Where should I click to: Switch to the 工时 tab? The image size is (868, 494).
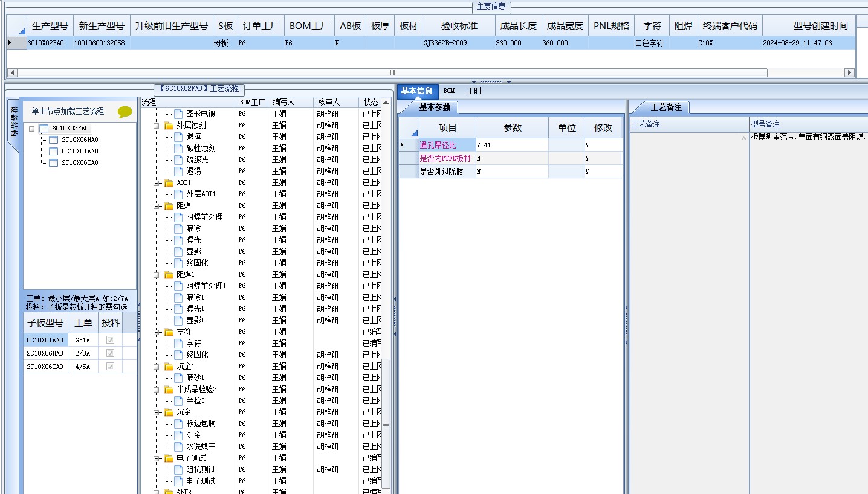click(474, 91)
